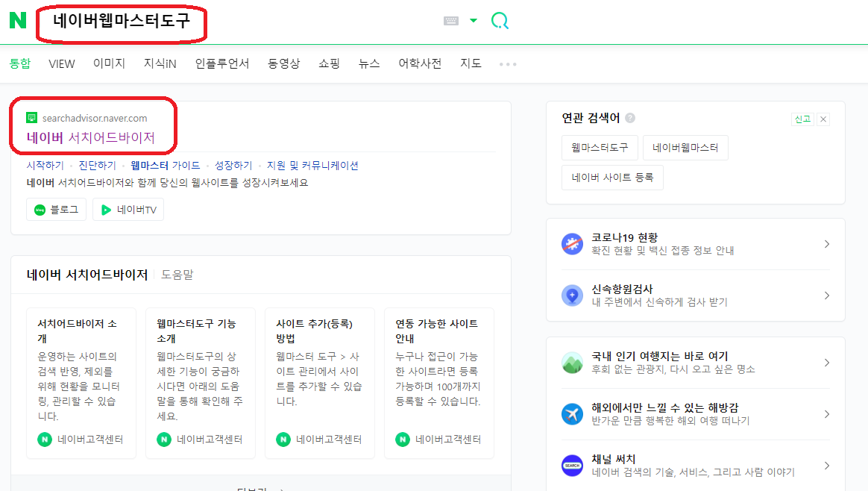The image size is (868, 491).
Task: Switch to the 동영상 tab
Action: [x=284, y=63]
